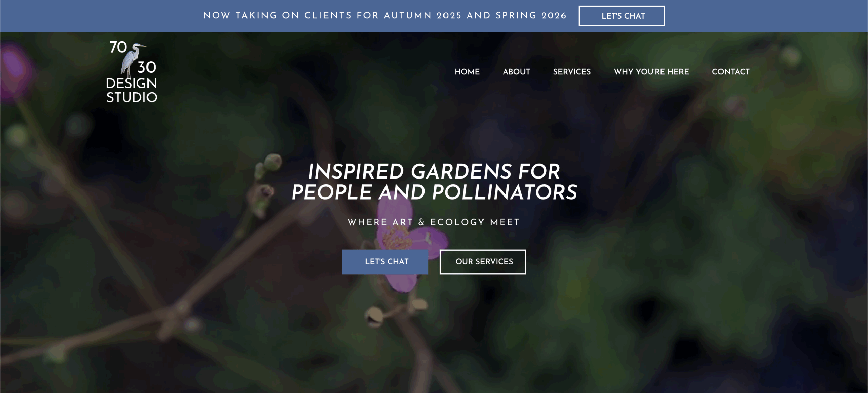
Task: Click 'SPRING 2026' in the announcement banner
Action: pyautogui.click(x=531, y=16)
